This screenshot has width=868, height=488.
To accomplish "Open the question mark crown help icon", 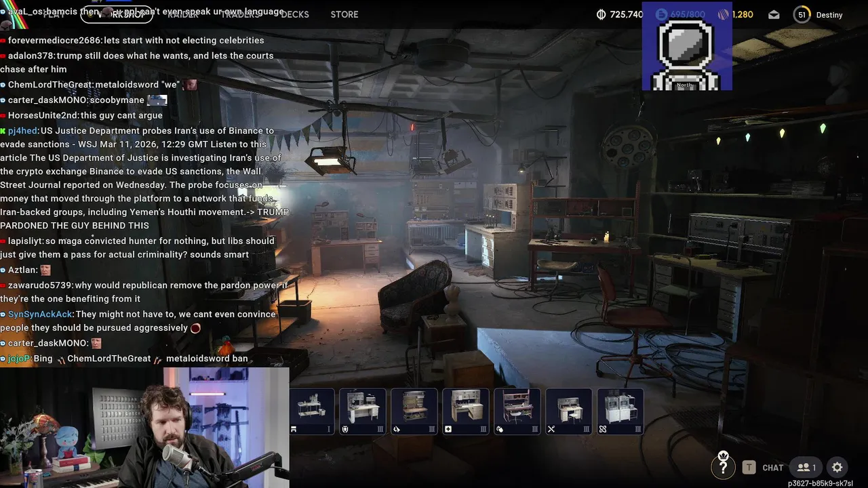I will [724, 464].
